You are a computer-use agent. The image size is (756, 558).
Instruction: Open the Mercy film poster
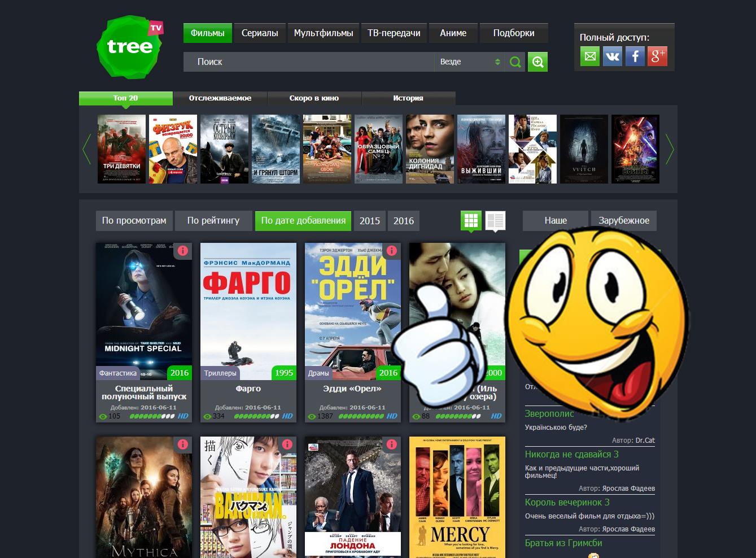[x=457, y=497]
